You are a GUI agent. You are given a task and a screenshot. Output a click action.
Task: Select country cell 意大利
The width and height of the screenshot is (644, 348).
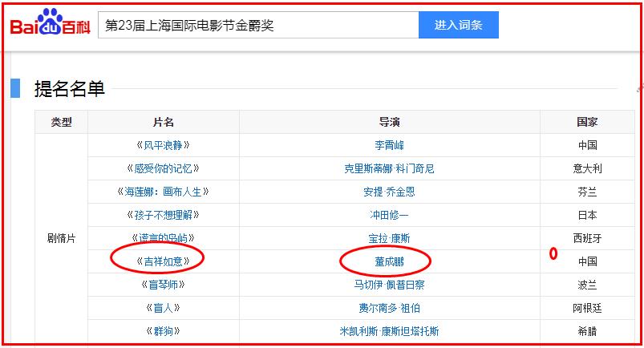point(587,168)
